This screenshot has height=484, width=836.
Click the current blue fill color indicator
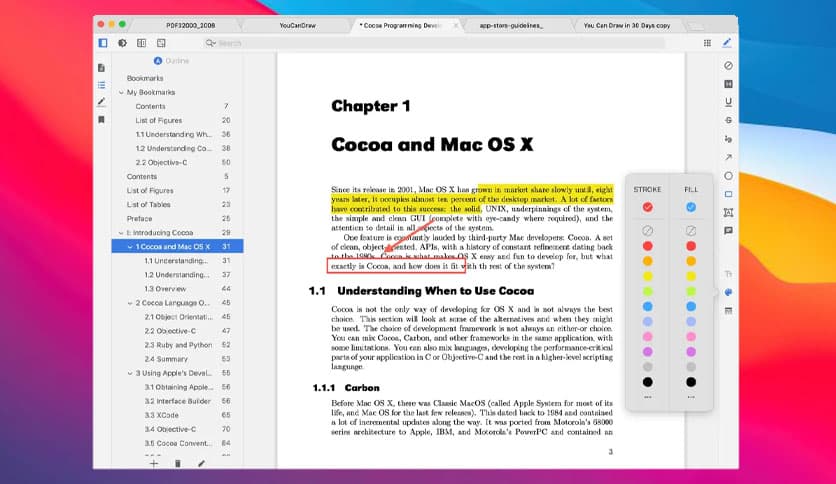coord(690,207)
